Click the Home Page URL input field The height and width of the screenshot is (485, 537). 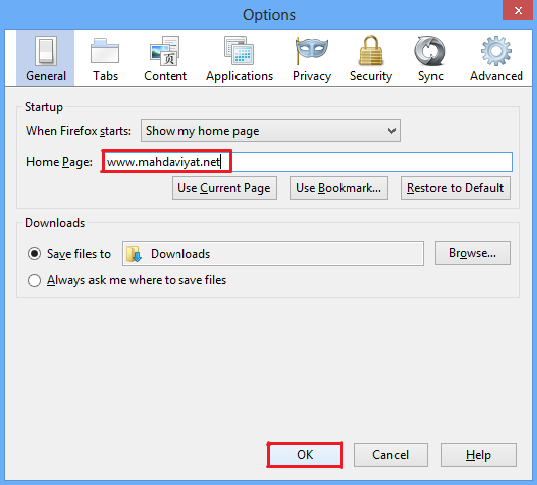307,162
